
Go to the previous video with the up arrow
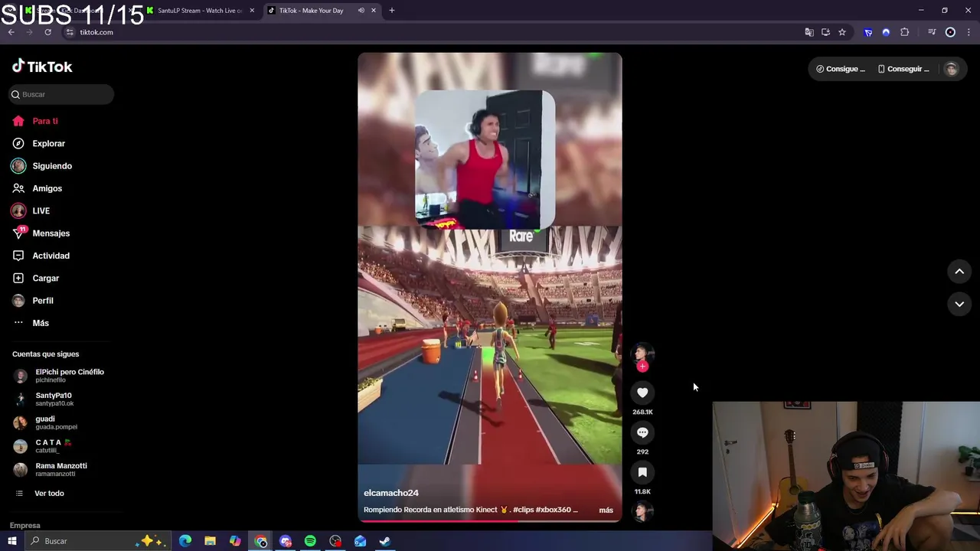coord(959,272)
